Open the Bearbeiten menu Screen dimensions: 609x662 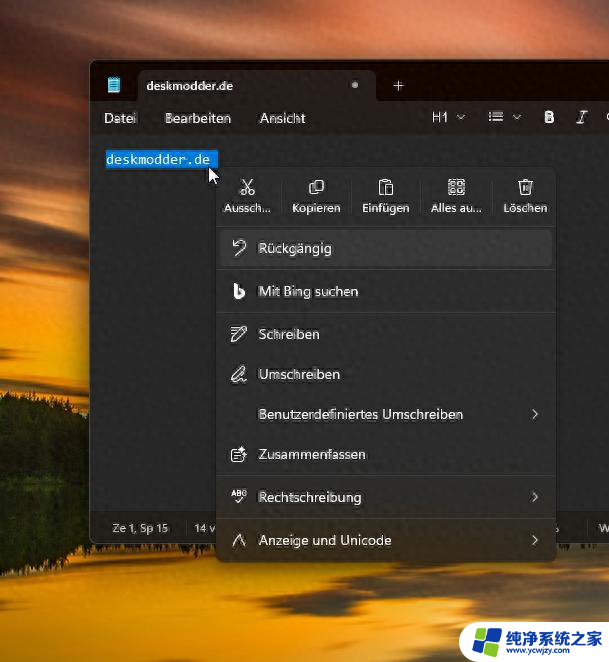[x=198, y=118]
